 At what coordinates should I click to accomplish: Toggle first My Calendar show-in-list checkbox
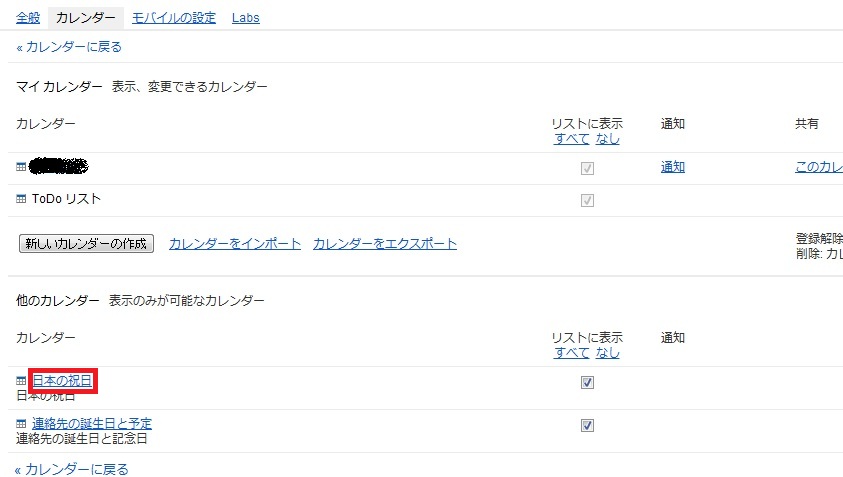coord(587,168)
